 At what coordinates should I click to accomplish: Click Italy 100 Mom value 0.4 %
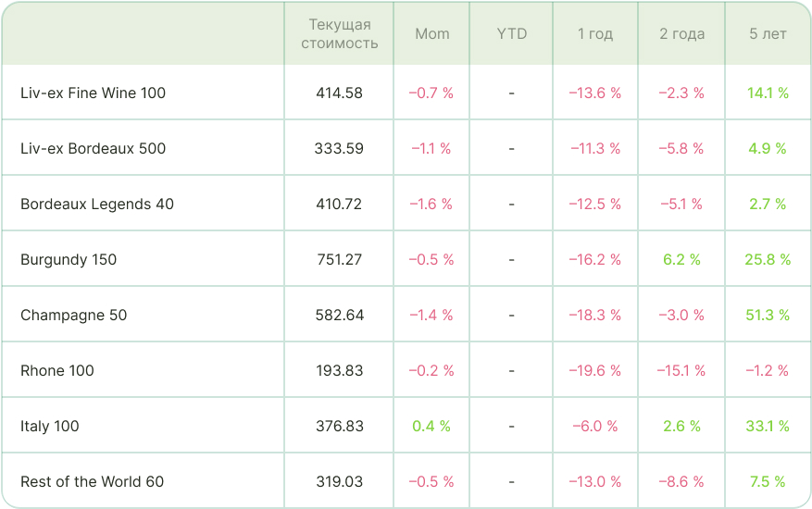[x=431, y=426]
